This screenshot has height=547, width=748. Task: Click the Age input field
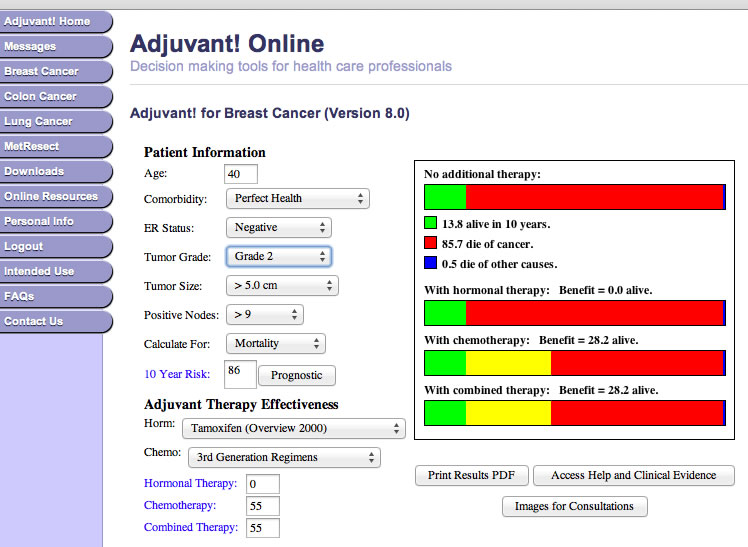pos(241,174)
